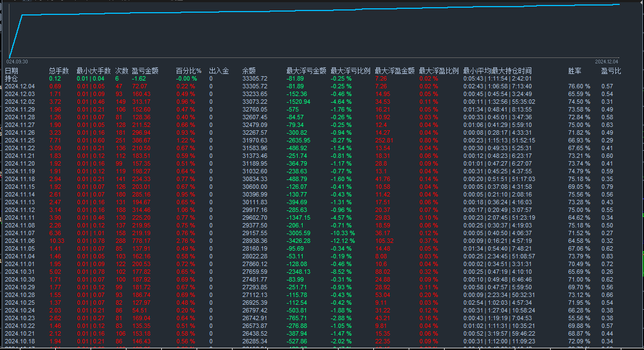This screenshot has width=644, height=350.
Task: Select the 2024.12.02 date cell
Action: (x=20, y=102)
